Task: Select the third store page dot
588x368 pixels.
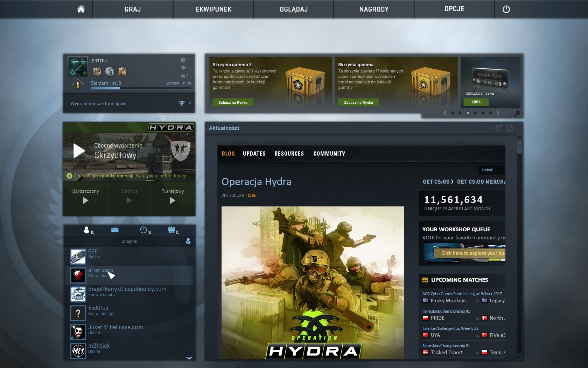Action: [468, 113]
